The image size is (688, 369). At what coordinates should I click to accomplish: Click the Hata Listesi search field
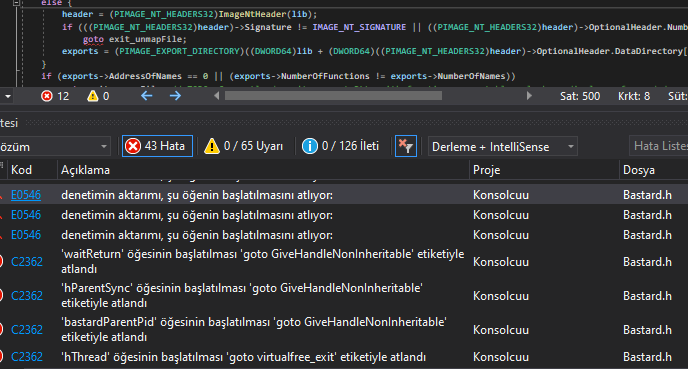click(x=658, y=146)
